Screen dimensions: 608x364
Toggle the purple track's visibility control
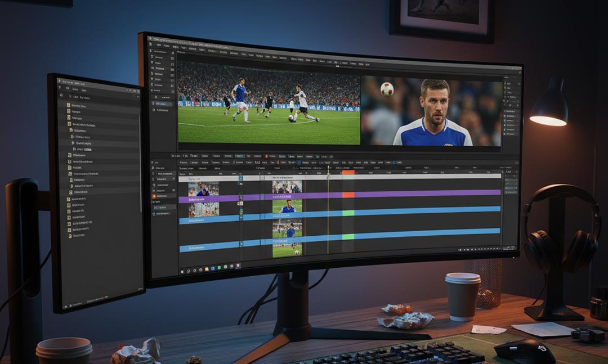tap(241, 197)
